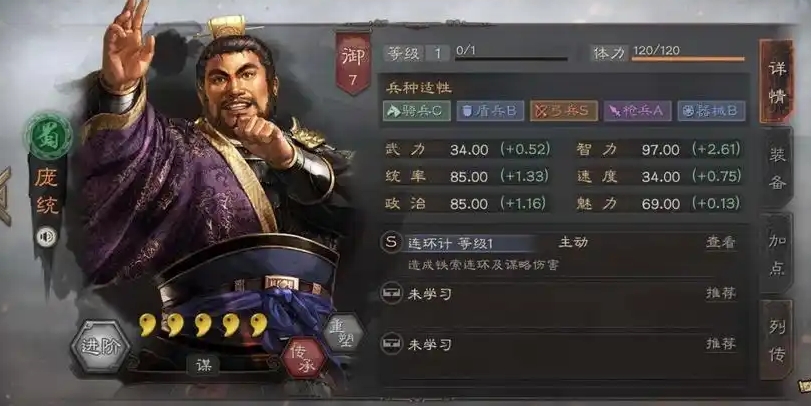
Task: Tap the red 传承 hexagon button
Action: 304,357
